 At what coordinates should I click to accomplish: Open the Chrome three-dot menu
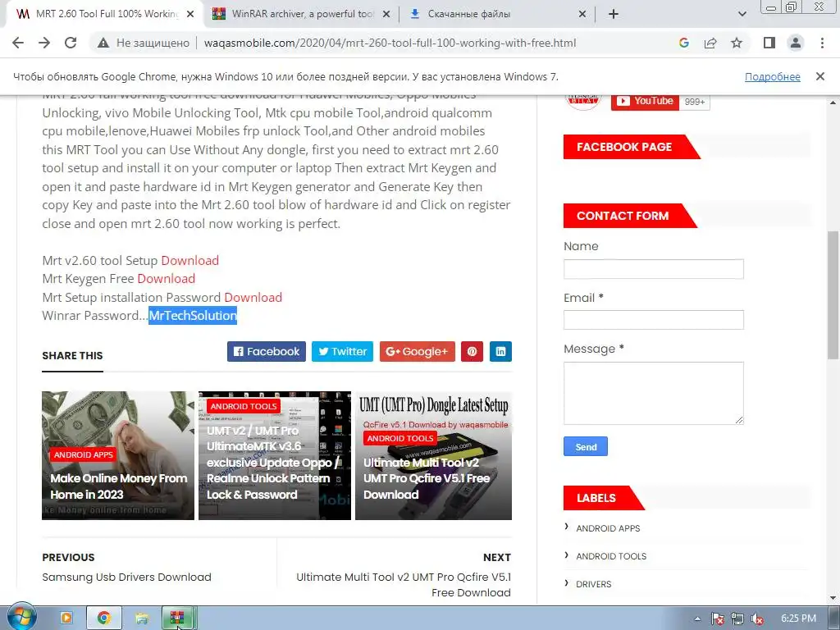coord(822,43)
